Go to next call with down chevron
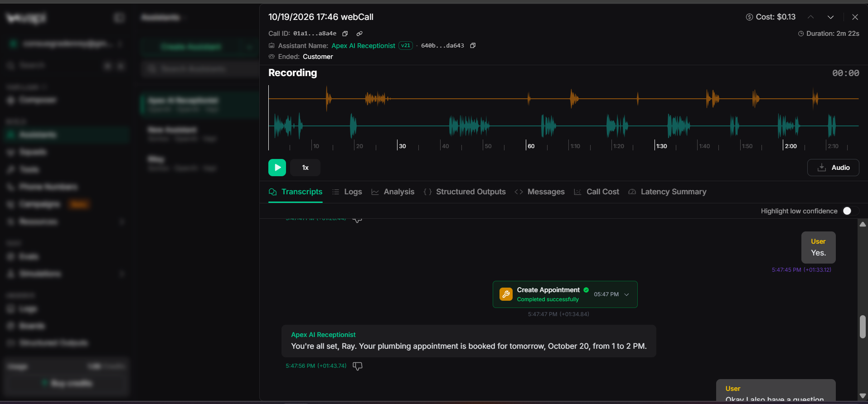This screenshot has width=868, height=404. coord(830,17)
